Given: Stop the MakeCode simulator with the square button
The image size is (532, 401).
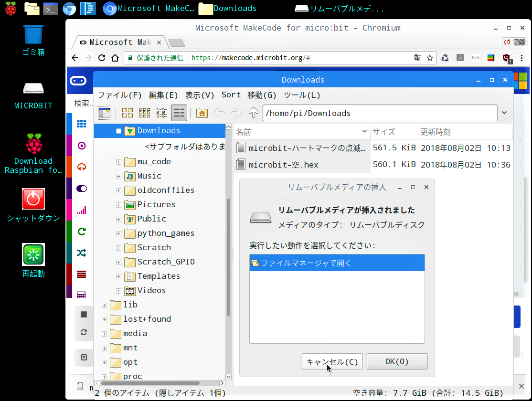Looking at the screenshot, I should point(84,315).
